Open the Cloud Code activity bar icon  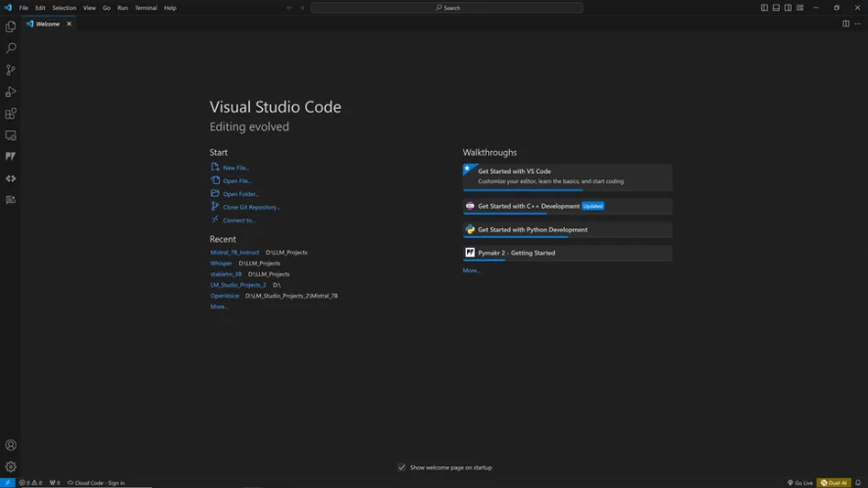coord(10,179)
